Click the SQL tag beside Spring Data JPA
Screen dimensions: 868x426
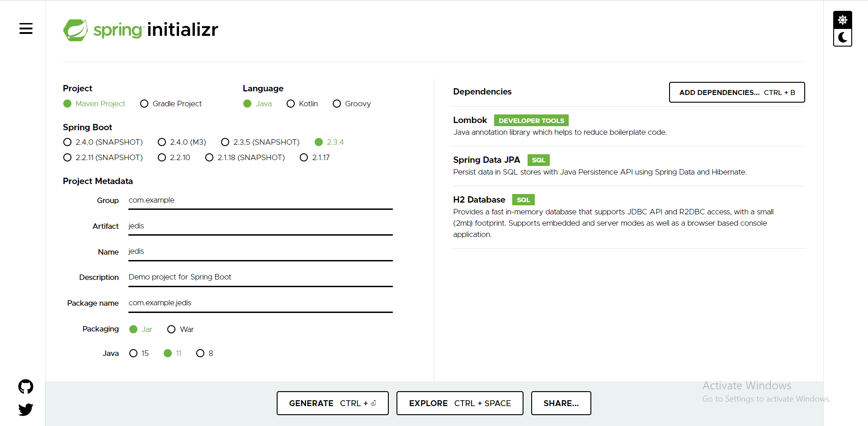click(538, 160)
